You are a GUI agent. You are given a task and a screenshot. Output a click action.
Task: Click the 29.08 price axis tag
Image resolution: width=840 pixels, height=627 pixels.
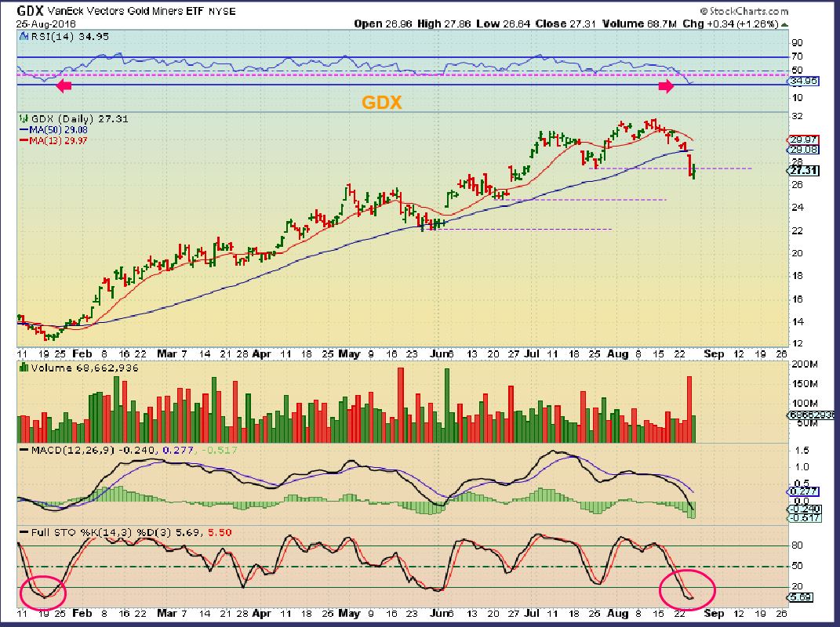pos(804,150)
